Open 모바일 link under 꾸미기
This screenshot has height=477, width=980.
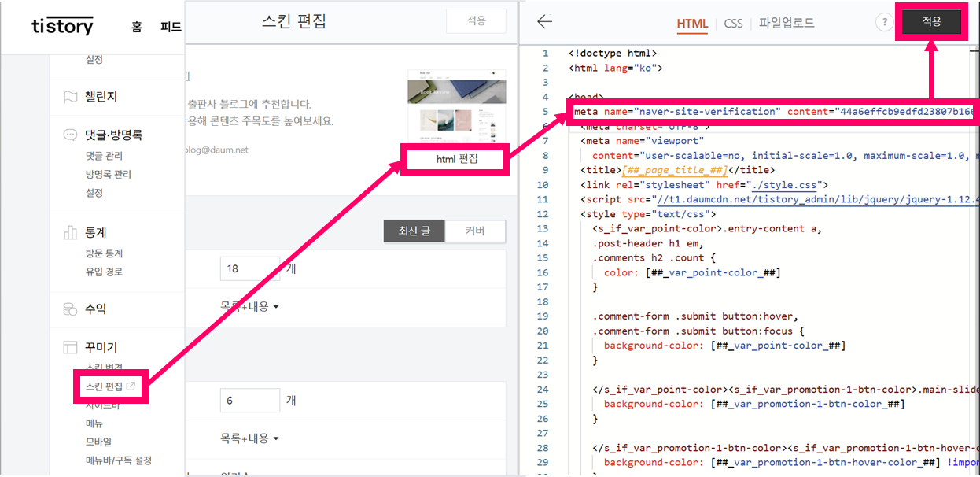click(98, 442)
